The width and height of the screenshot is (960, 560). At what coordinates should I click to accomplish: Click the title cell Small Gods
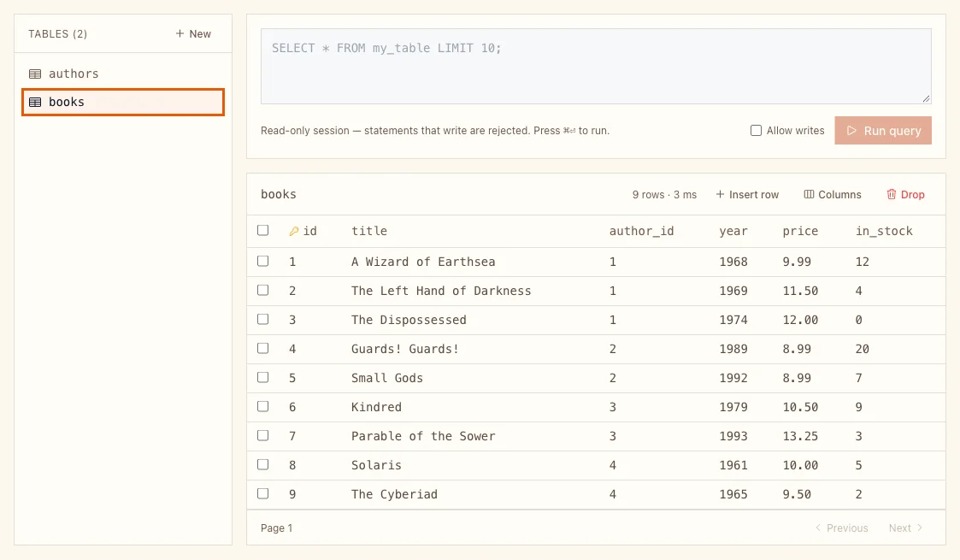(387, 378)
